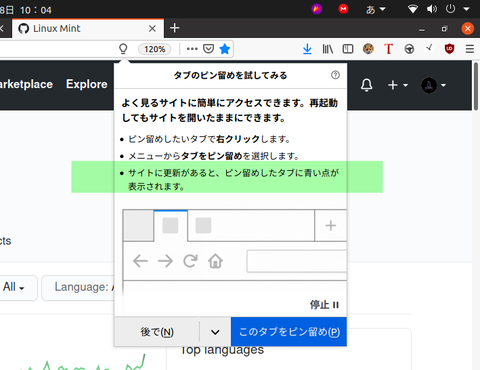Click the lightbulb feature recommendation icon
Screen dimensions: 480x370
tap(123, 49)
